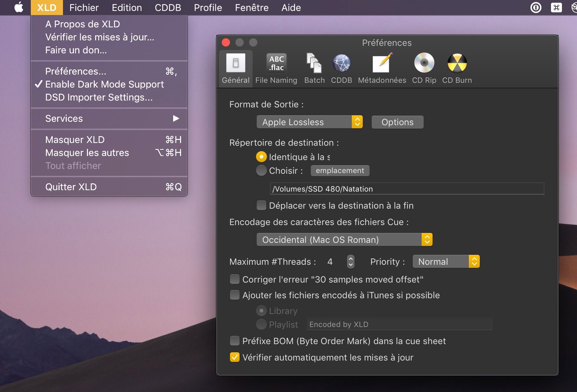Click the Apple menu icon
The image size is (577, 392).
click(x=18, y=8)
